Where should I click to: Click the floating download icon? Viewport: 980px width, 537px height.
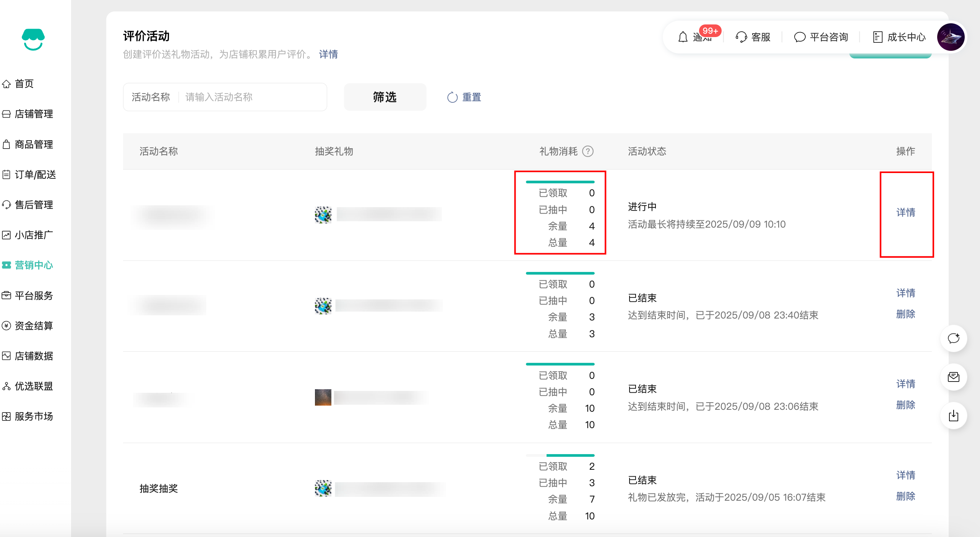click(954, 416)
